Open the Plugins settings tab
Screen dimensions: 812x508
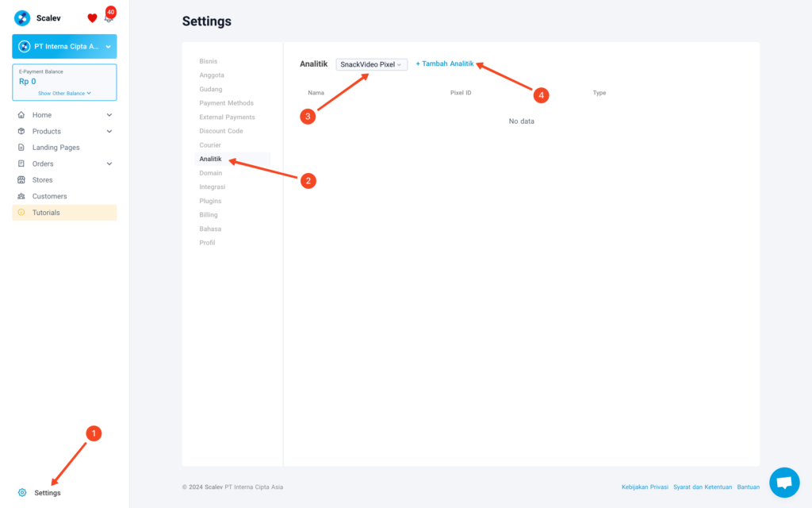pyautogui.click(x=210, y=201)
